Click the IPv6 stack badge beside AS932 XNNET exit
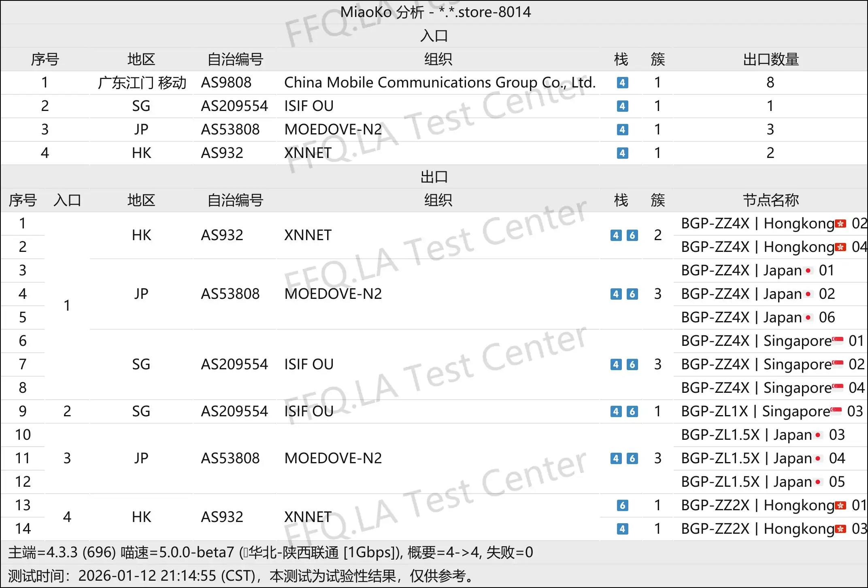The width and height of the screenshot is (868, 588). 632,235
